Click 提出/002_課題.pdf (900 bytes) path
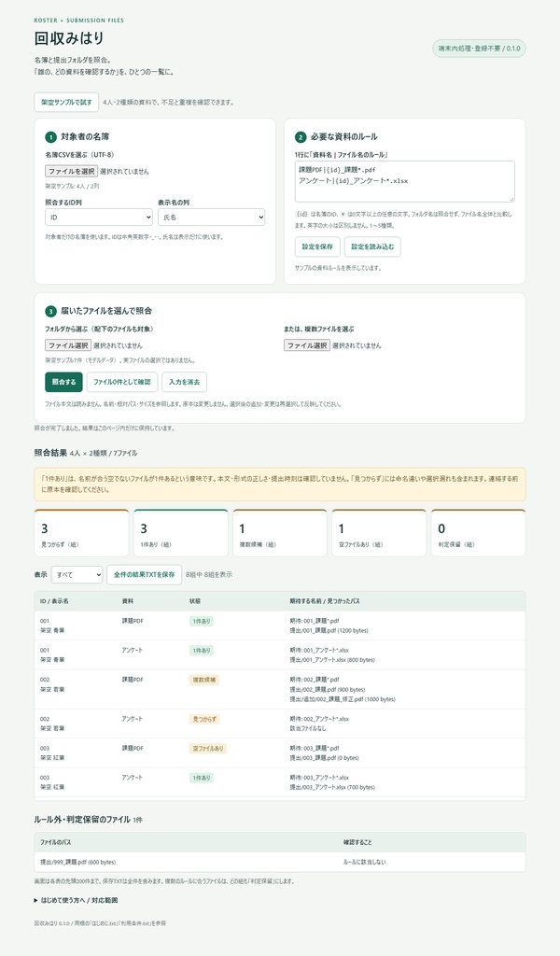 coord(328,690)
